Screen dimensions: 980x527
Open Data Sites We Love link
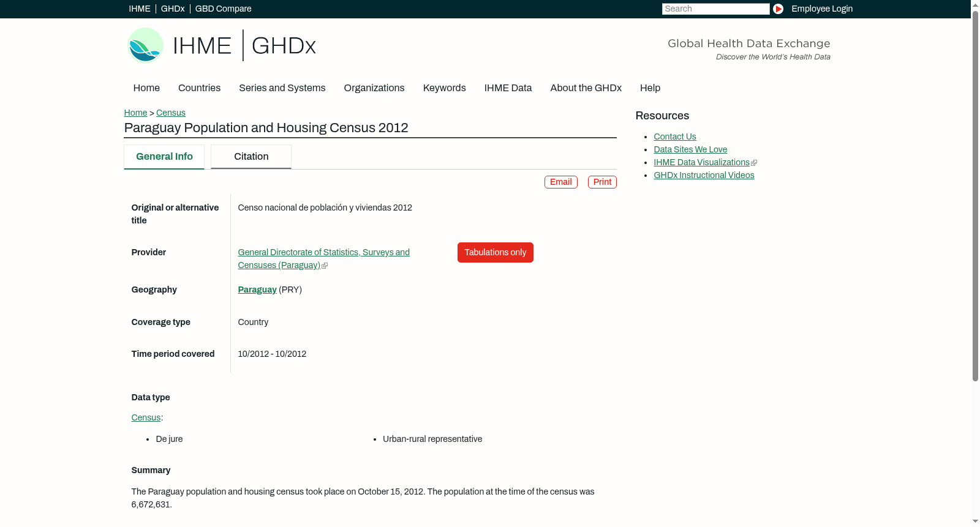[x=690, y=150]
